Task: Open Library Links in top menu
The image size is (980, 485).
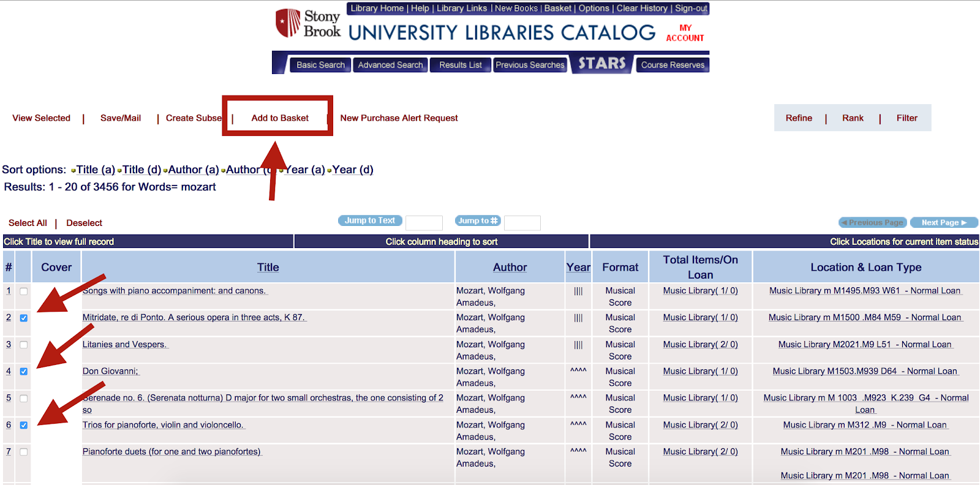Action: [462, 9]
